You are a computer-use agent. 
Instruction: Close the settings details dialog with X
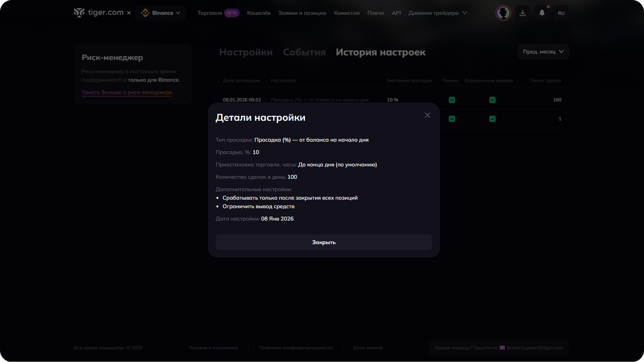click(427, 115)
